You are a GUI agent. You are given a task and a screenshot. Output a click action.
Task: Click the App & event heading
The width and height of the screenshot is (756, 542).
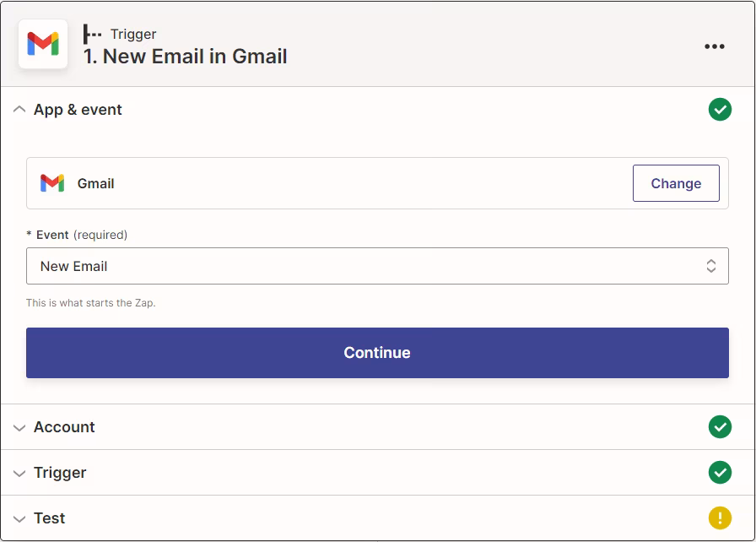click(78, 110)
